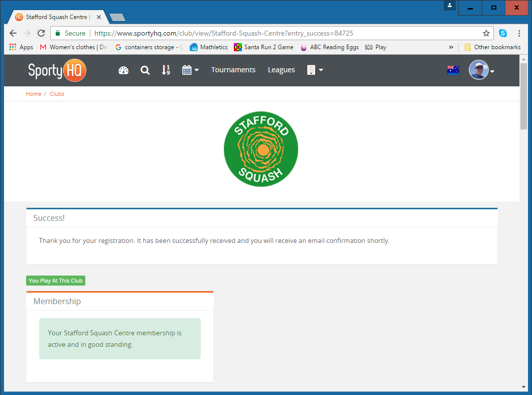
Task: Expand the calendar dropdown in navbar
Action: click(x=190, y=70)
